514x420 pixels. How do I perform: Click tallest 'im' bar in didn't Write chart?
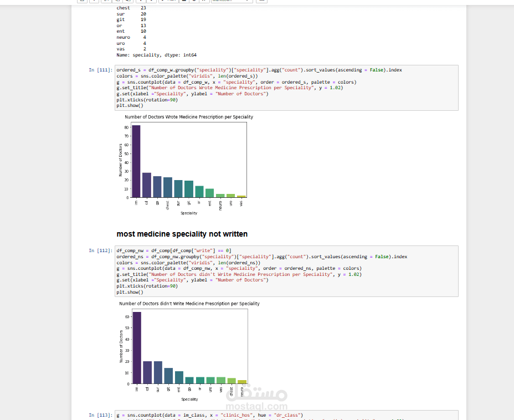point(137,348)
